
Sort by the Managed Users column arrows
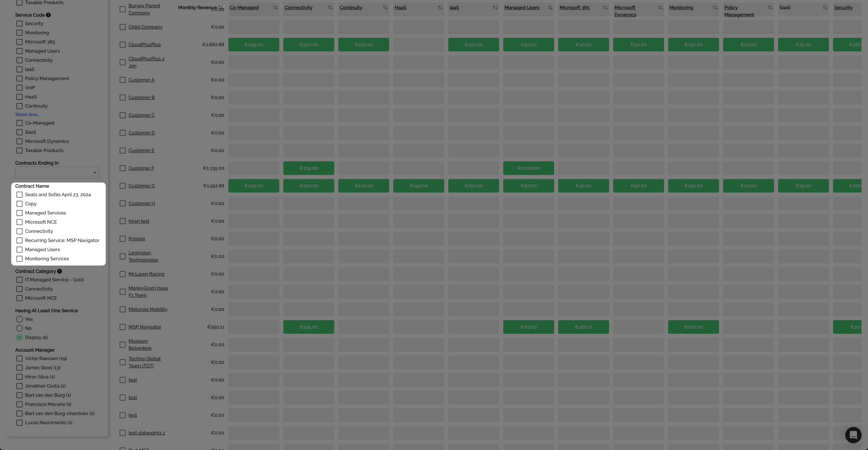[x=550, y=7]
